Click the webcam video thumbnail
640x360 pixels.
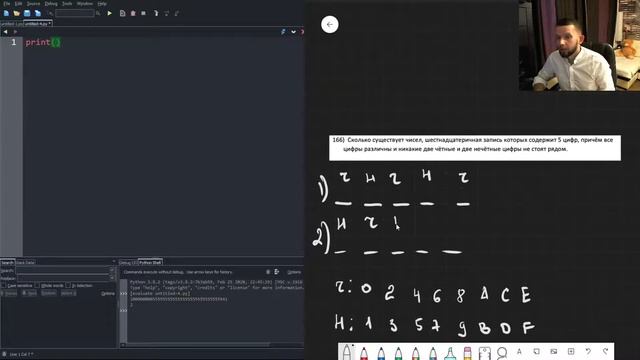click(579, 45)
